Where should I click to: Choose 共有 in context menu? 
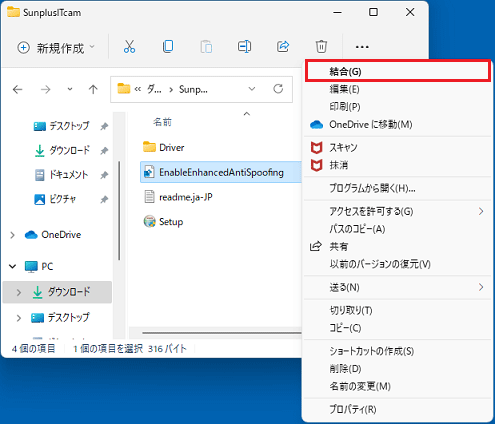[398, 247]
